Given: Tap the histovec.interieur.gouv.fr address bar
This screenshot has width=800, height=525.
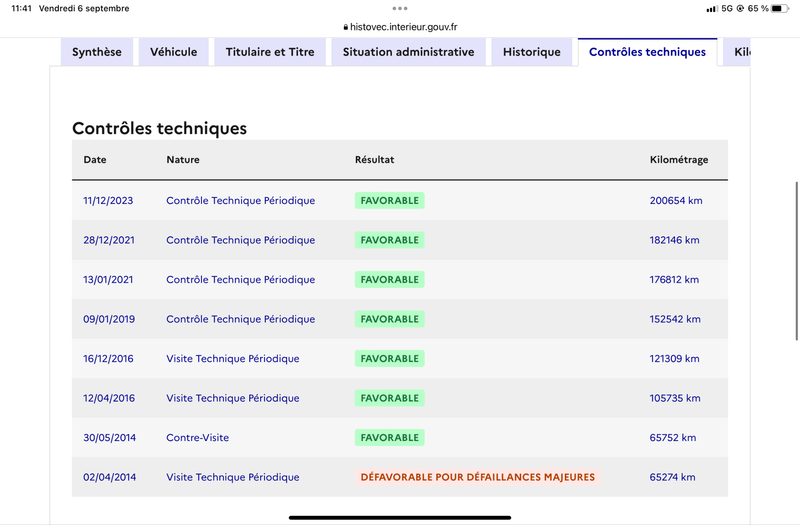Looking at the screenshot, I should click(x=400, y=27).
